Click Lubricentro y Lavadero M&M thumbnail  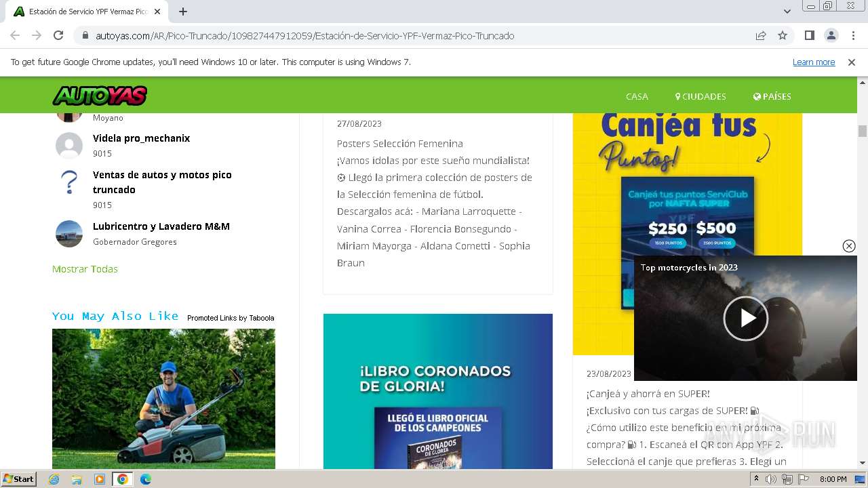69,234
